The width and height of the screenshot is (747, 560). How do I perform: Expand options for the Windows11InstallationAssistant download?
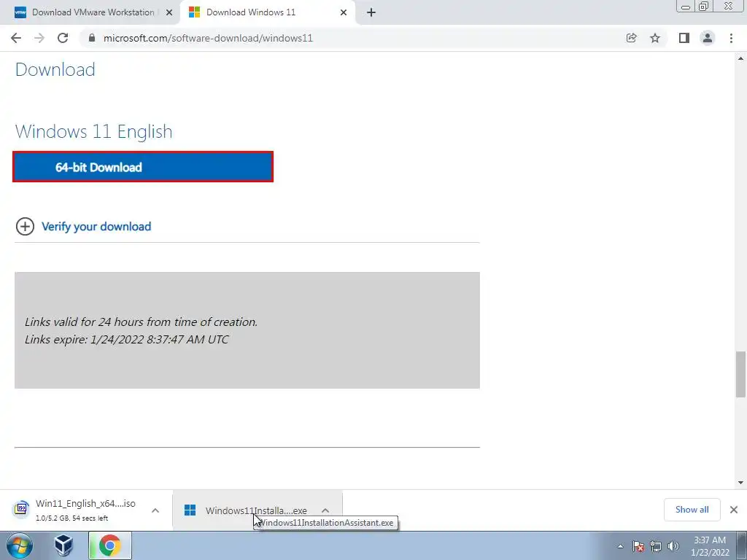pos(325,510)
